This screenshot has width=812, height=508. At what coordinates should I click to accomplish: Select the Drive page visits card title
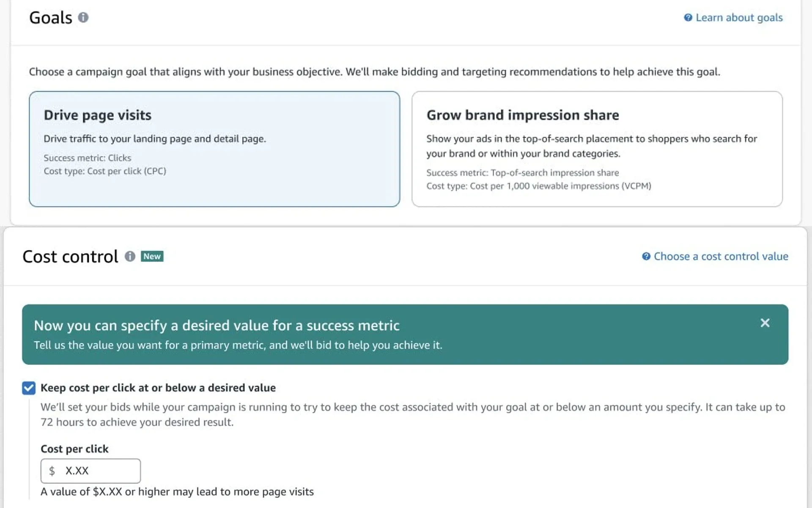point(97,115)
